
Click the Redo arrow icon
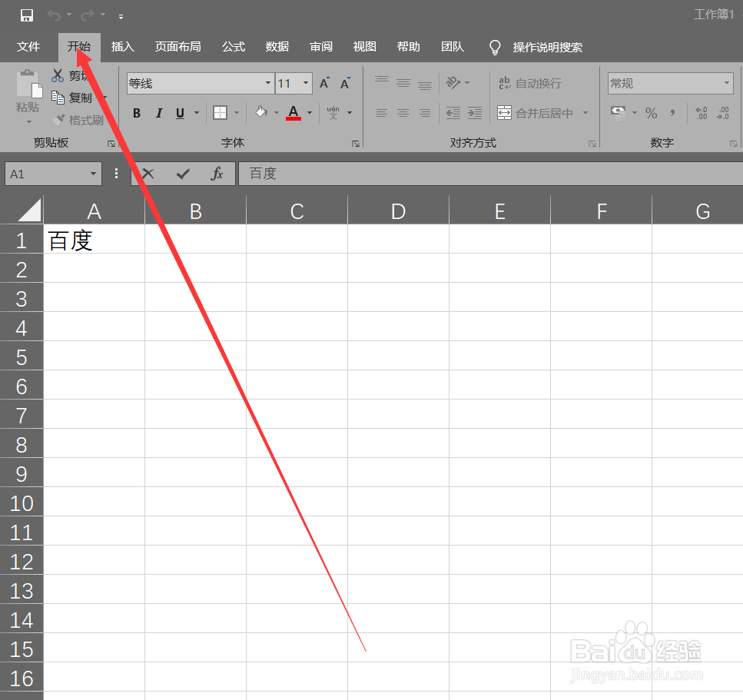pos(87,15)
